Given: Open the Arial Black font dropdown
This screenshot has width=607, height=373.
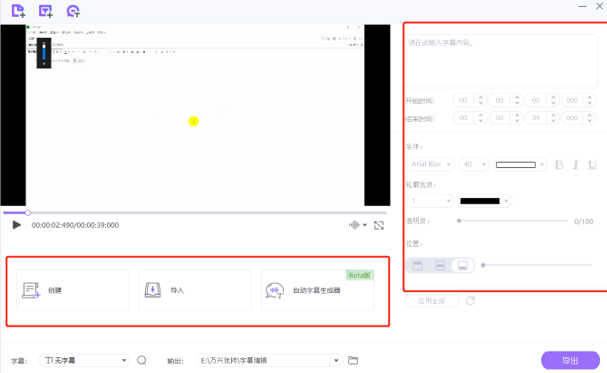Looking at the screenshot, I should click(x=430, y=164).
